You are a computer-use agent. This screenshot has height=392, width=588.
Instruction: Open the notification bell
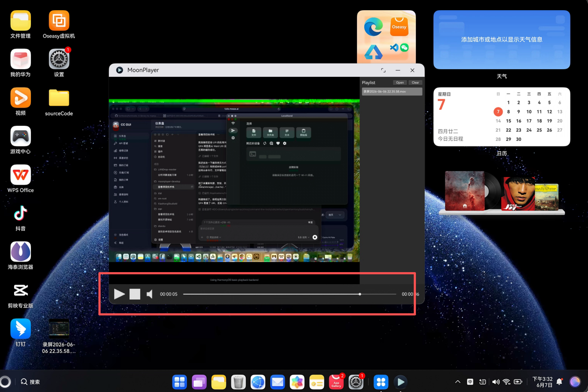[559, 382]
